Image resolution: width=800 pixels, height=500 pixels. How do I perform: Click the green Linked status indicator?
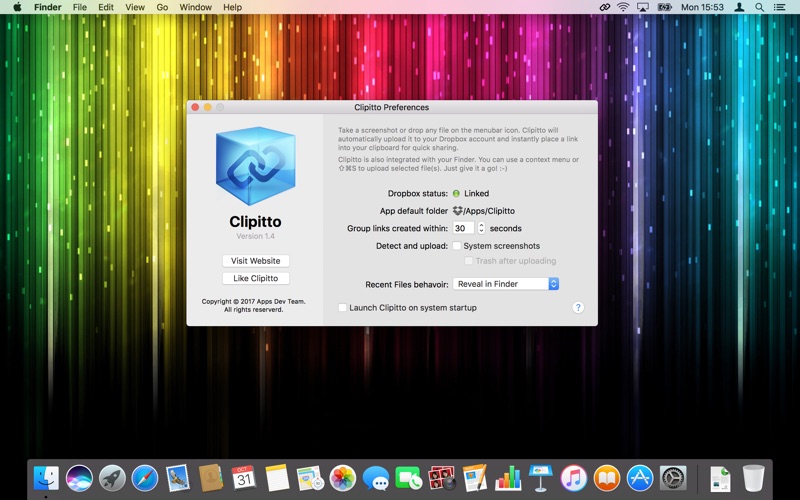tap(456, 193)
